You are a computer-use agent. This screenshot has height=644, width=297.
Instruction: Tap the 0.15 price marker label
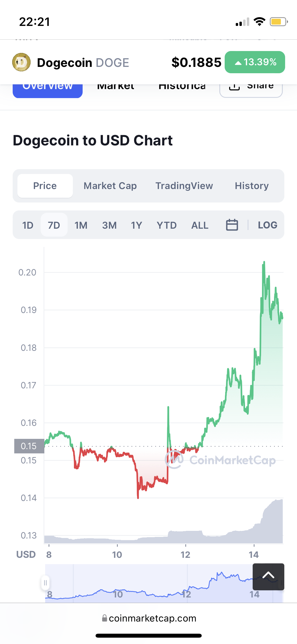point(29,446)
